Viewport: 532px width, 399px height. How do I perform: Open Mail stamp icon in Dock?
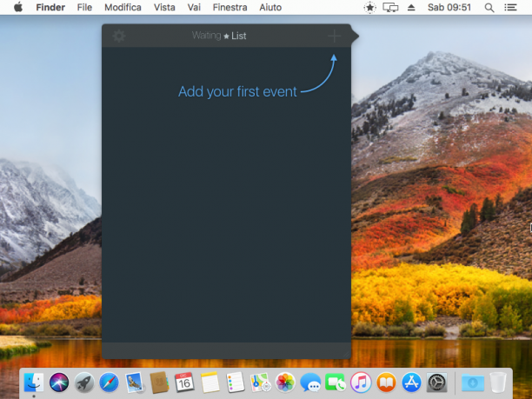[x=135, y=382]
